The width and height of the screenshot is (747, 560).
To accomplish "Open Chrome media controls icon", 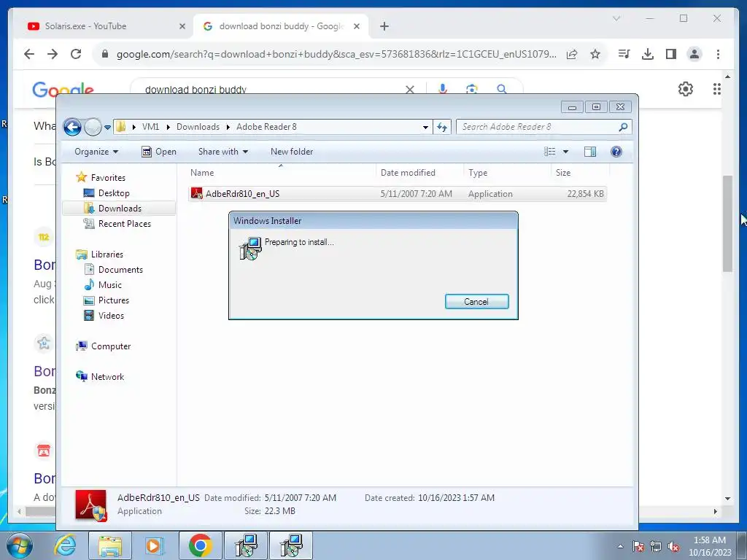I will (x=624, y=54).
